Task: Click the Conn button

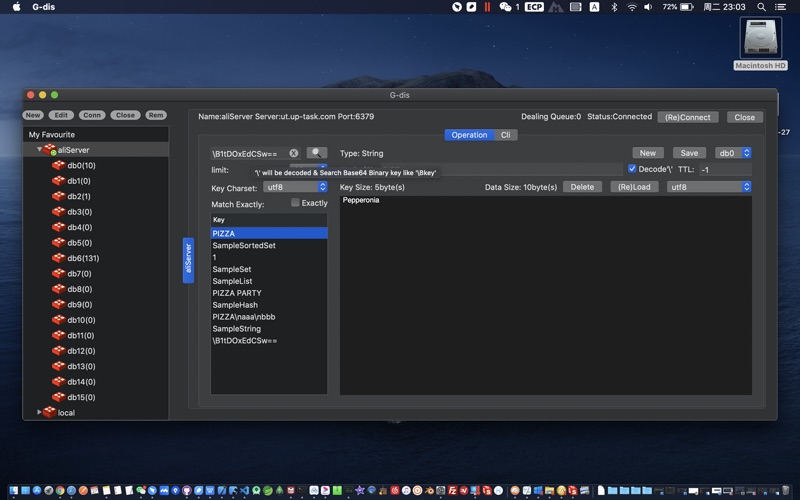Action: click(x=92, y=115)
